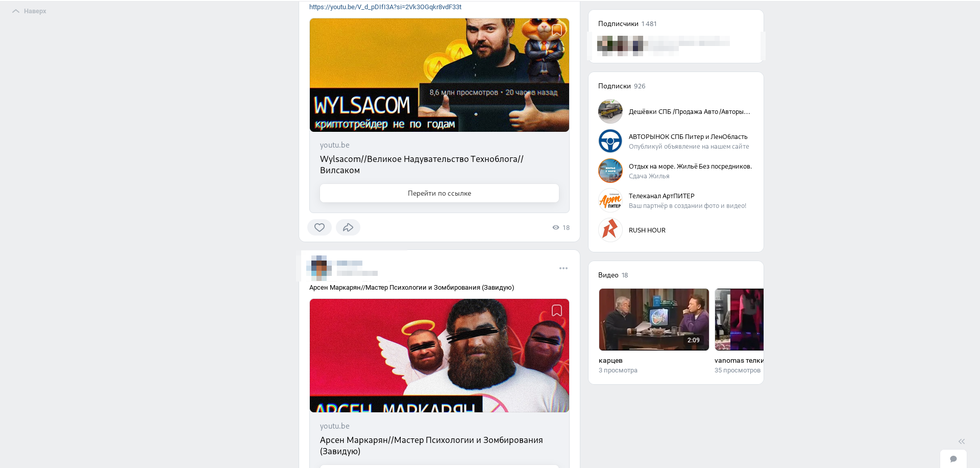Viewport: 980px width, 468px height.
Task: Click the карцев video title
Action: [610, 361]
